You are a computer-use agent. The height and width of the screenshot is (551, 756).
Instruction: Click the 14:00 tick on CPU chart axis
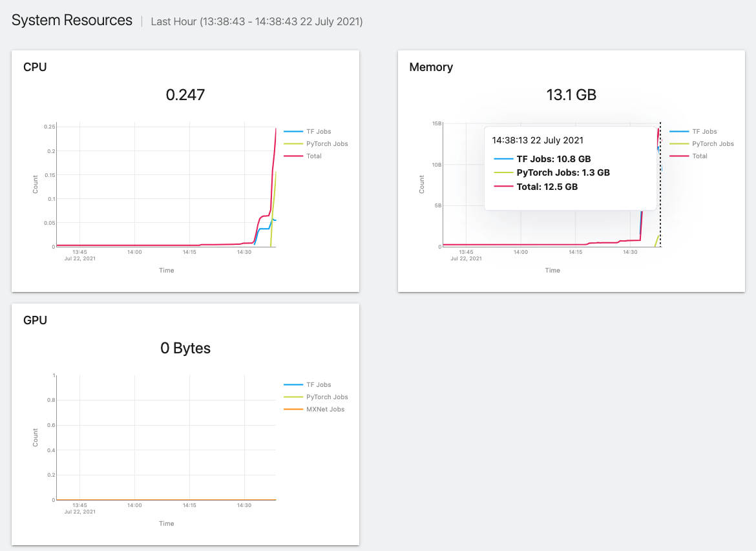[134, 252]
